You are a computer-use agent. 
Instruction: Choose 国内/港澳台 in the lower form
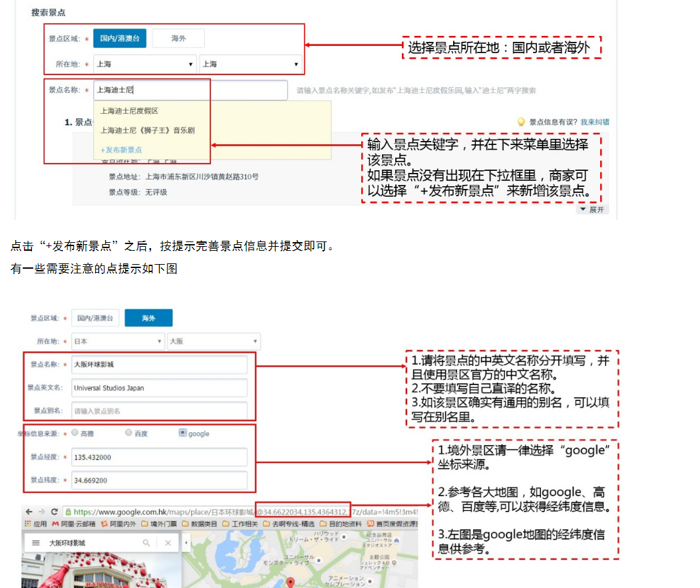pos(95,318)
